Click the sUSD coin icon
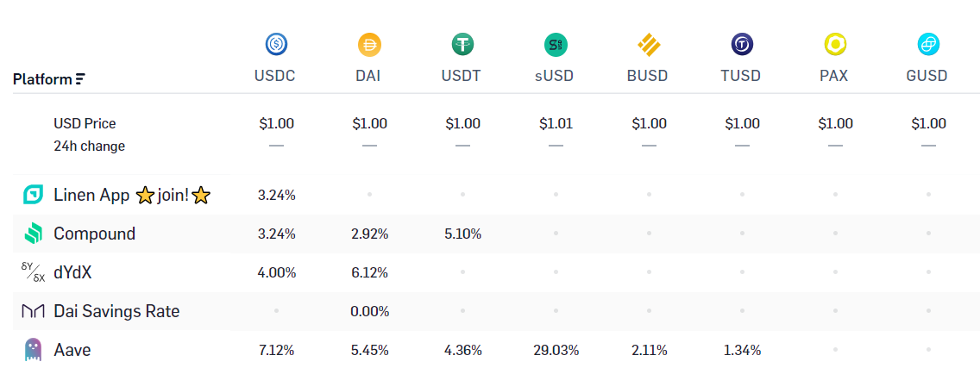This screenshot has width=980, height=368. [556, 44]
